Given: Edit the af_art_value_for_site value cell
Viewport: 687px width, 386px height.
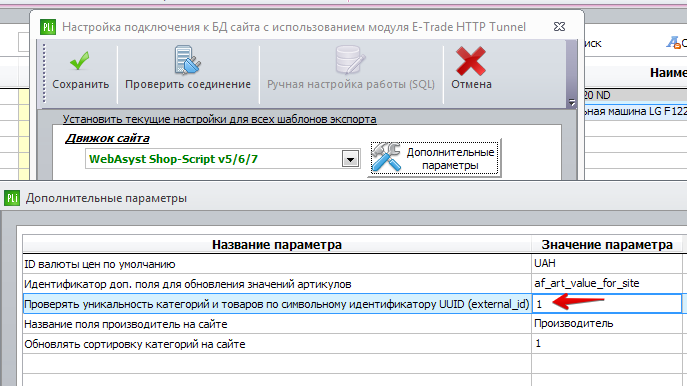Looking at the screenshot, I should click(x=607, y=284).
